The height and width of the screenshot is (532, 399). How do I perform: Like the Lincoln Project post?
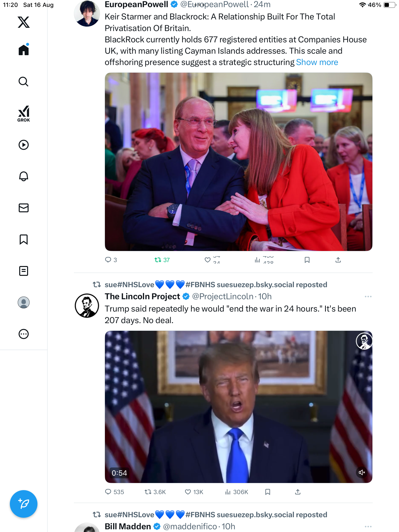pyautogui.click(x=188, y=492)
